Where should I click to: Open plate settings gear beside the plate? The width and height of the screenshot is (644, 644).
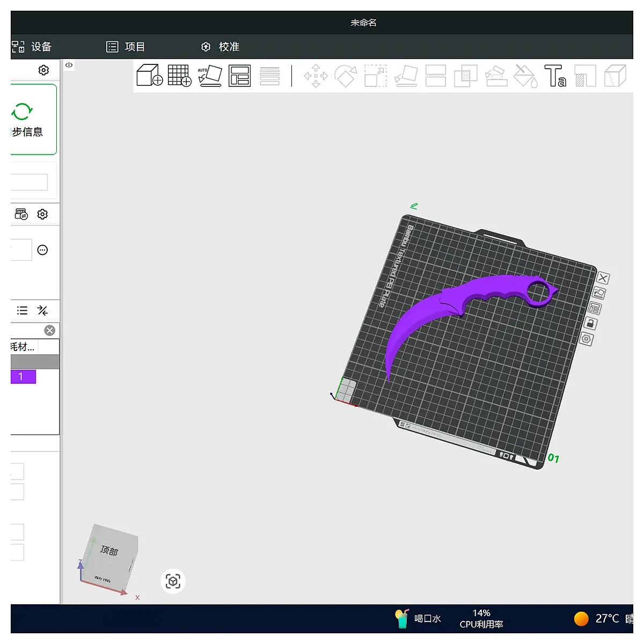pyautogui.click(x=586, y=339)
